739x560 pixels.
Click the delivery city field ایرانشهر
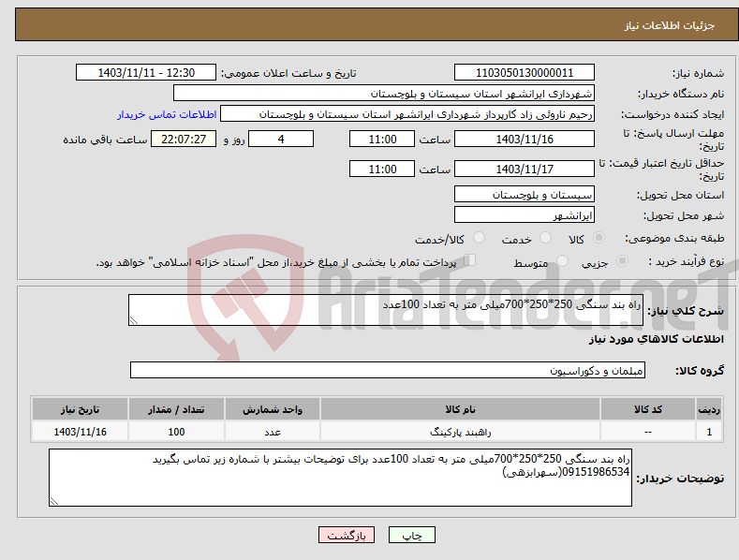525,215
